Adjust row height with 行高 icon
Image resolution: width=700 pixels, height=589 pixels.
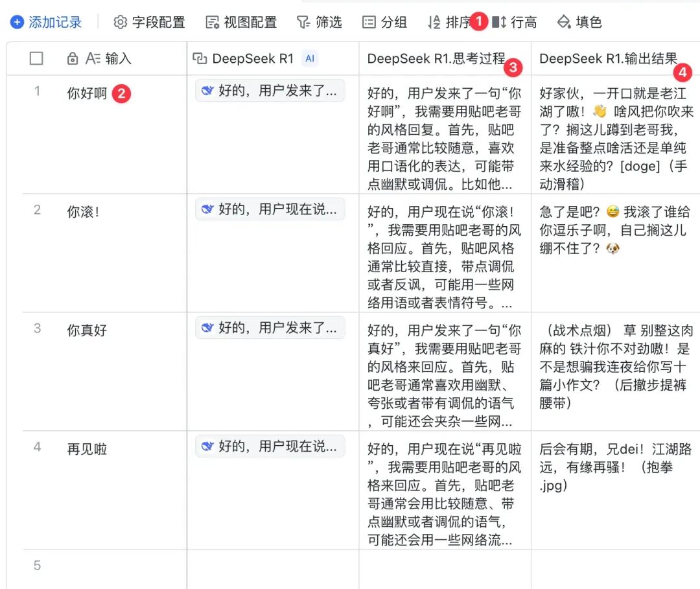[499, 22]
